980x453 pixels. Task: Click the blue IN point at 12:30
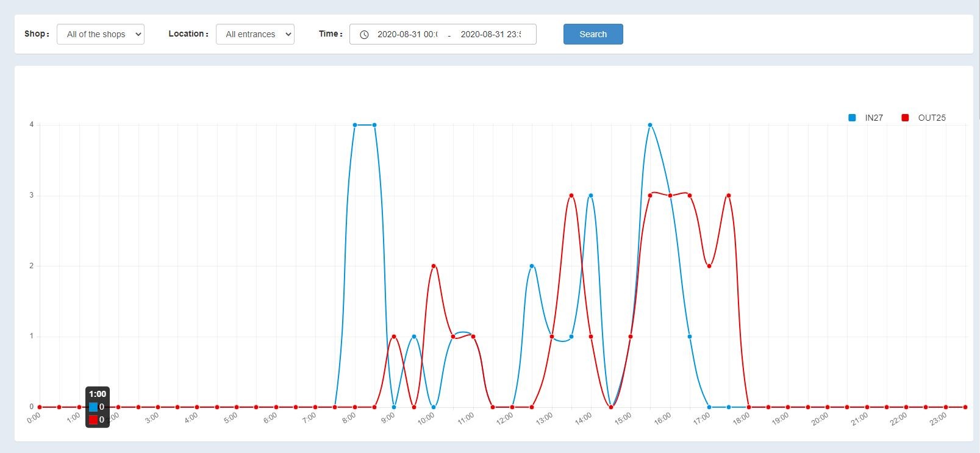tap(532, 266)
